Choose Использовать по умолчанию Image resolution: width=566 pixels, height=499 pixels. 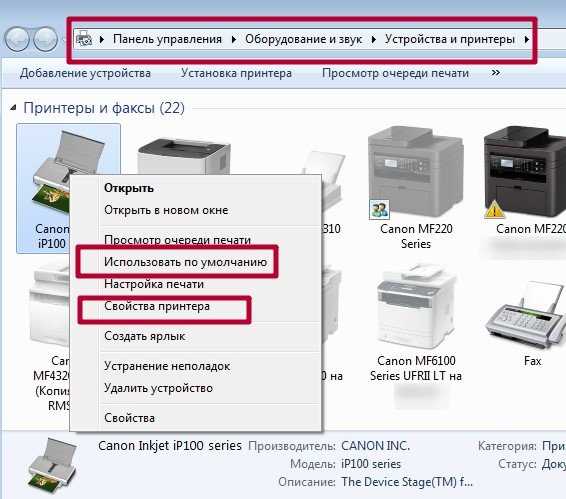186,262
